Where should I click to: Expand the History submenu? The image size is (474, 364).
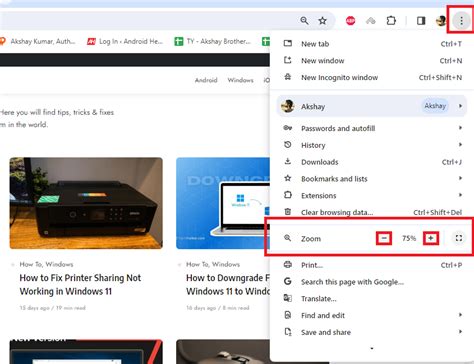[372, 145]
